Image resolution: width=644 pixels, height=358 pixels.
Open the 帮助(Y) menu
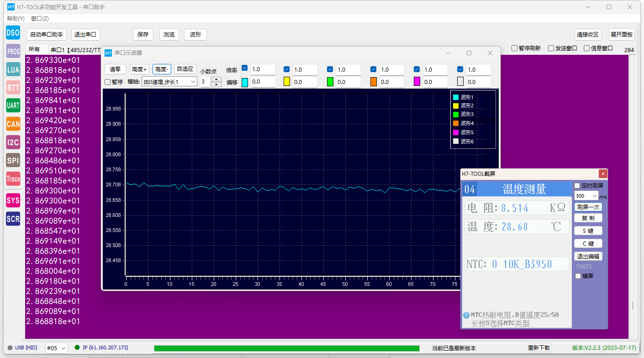point(16,19)
